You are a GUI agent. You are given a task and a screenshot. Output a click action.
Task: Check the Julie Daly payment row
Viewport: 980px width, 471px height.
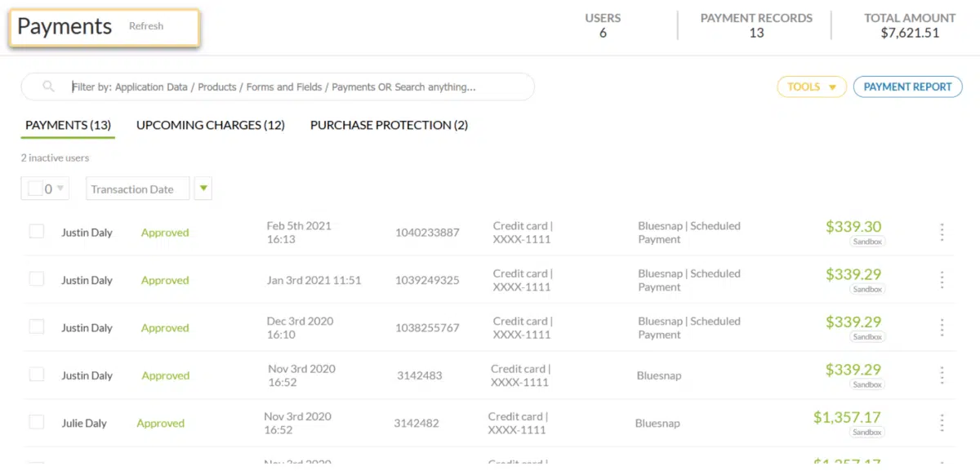click(37, 422)
